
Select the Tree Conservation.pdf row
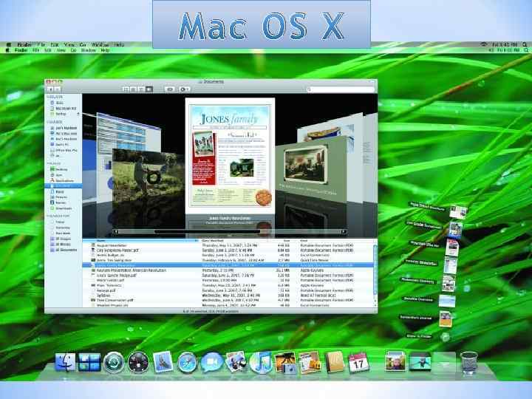point(228,300)
